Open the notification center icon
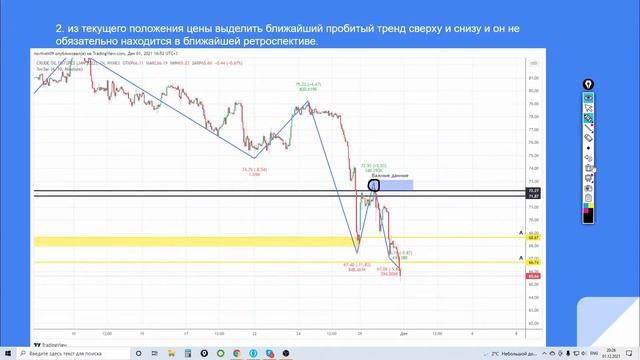 pos(629,353)
